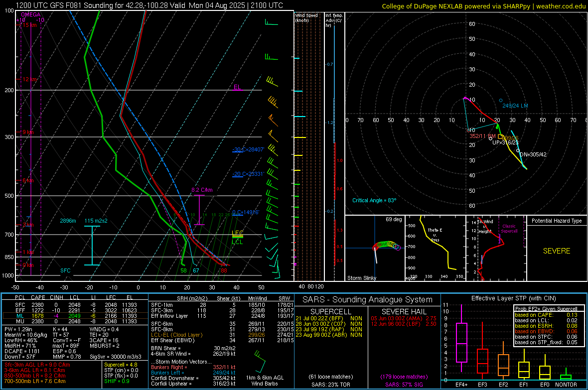Click the sounding title with valid time
This screenshot has height=390, width=588.
point(149,5)
